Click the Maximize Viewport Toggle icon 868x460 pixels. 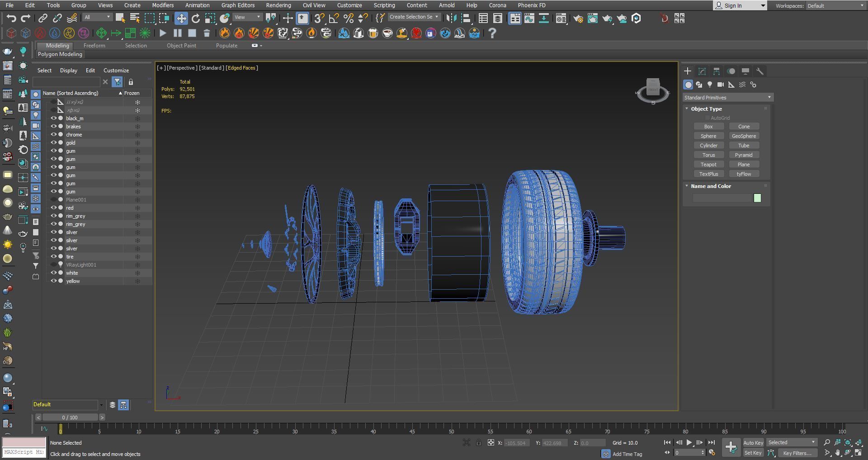tap(858, 452)
